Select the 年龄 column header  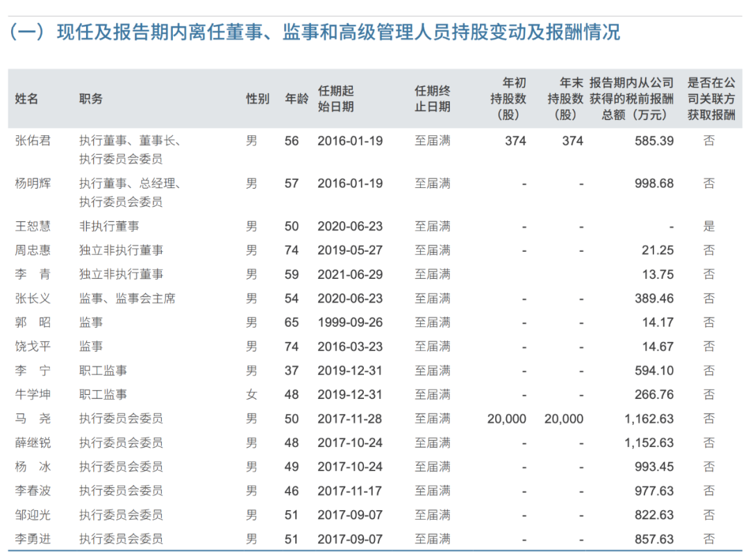coord(297,99)
